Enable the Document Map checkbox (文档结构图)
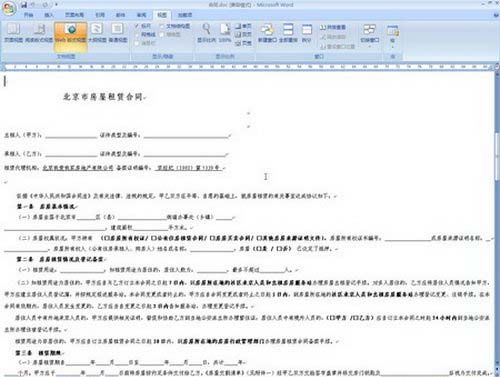The width and height of the screenshot is (500, 377). pyautogui.click(x=175, y=26)
